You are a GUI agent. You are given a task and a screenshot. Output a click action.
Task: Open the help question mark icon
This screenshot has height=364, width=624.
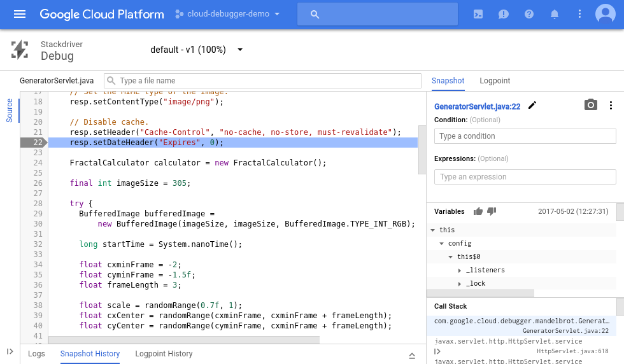[529, 15]
